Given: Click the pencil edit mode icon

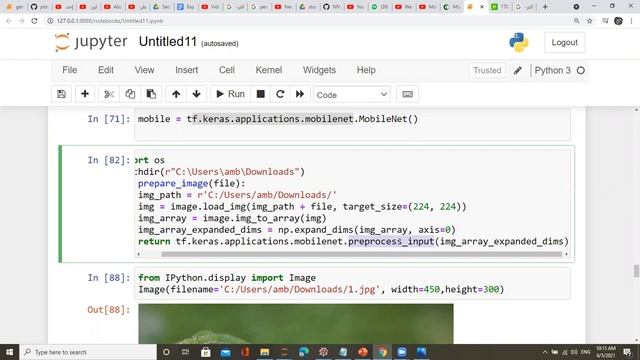Looking at the screenshot, I should [x=518, y=71].
